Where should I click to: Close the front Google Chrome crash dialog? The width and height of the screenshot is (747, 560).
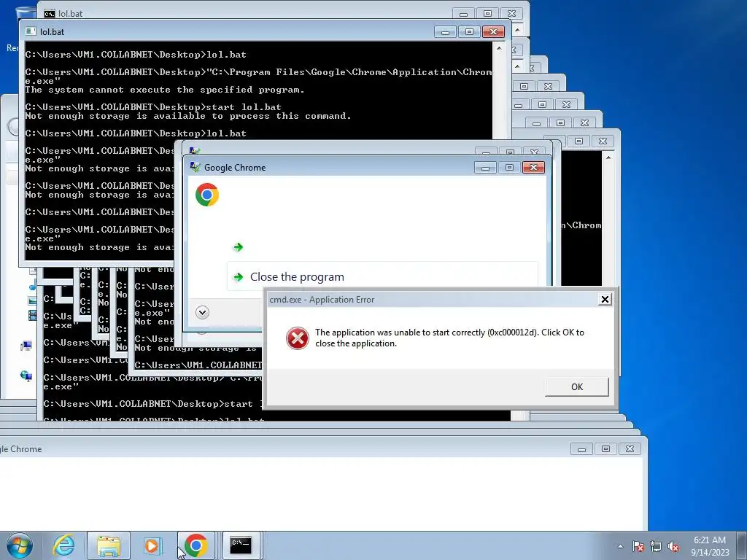[x=533, y=167]
